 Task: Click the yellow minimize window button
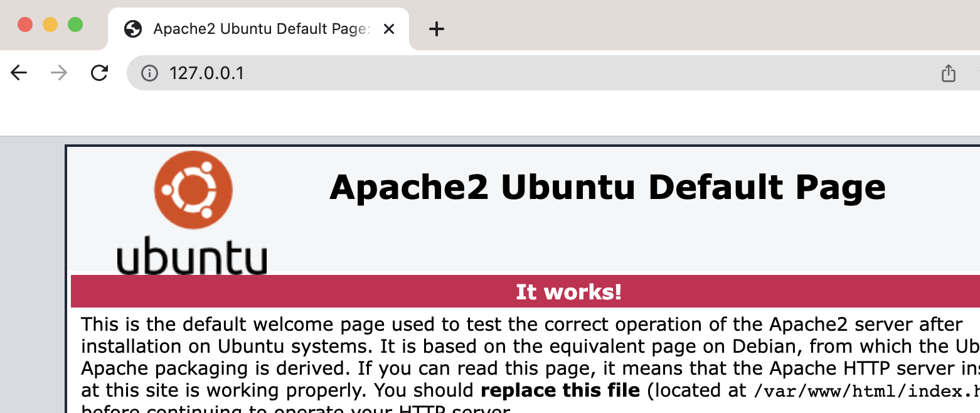(x=50, y=25)
